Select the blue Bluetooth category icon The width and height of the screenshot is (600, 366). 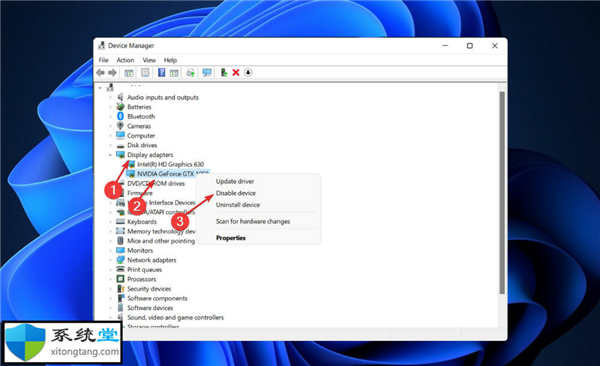click(120, 116)
